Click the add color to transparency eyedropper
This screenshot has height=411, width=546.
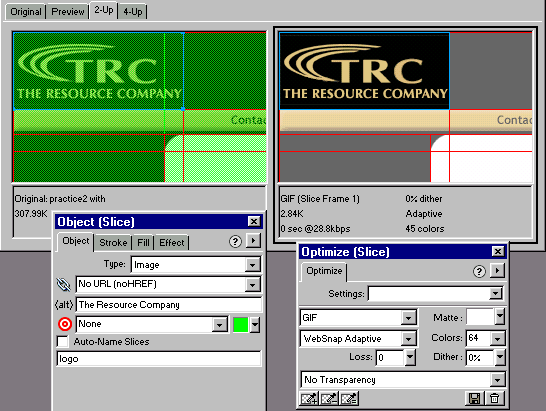click(x=309, y=398)
